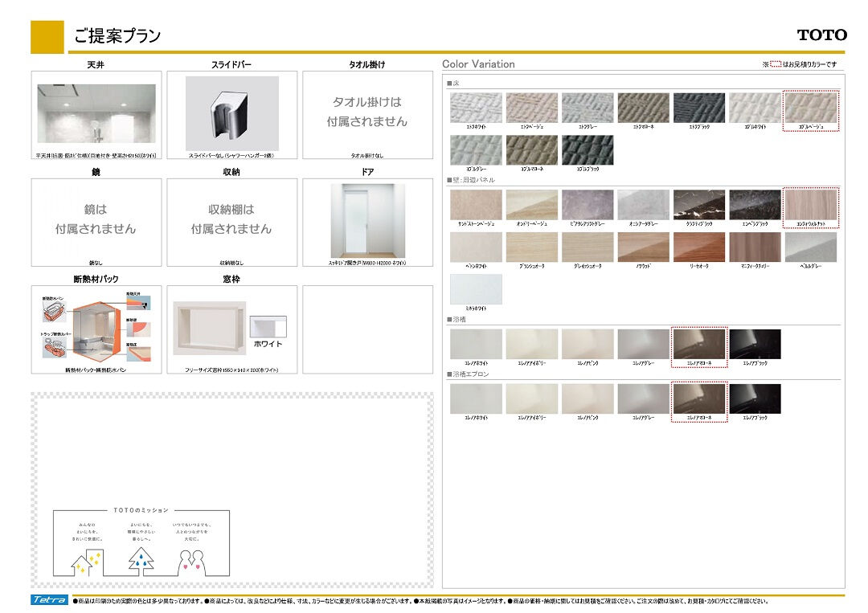Click the ■浴槽 section label
Viewport: 868px width, 613px height.
tap(457, 319)
